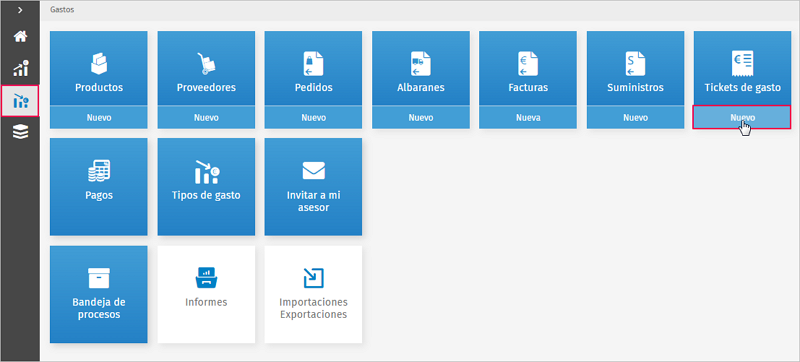Click the Productos tile label
Image resolution: width=800 pixels, height=362 pixels.
point(99,88)
